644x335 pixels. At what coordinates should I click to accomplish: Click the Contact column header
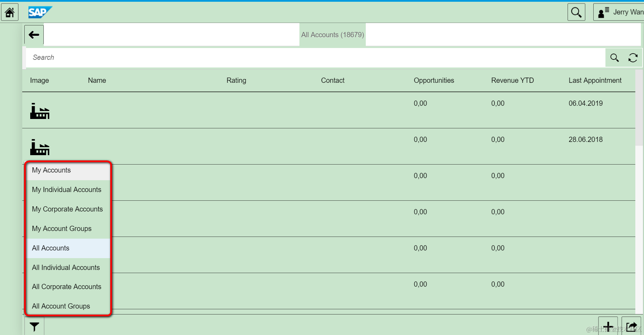(333, 80)
